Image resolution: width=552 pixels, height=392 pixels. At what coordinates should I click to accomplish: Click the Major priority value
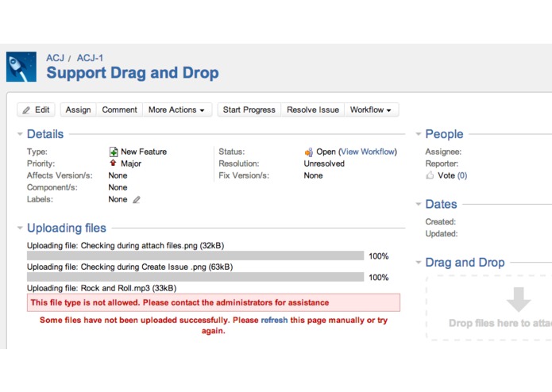tap(131, 163)
